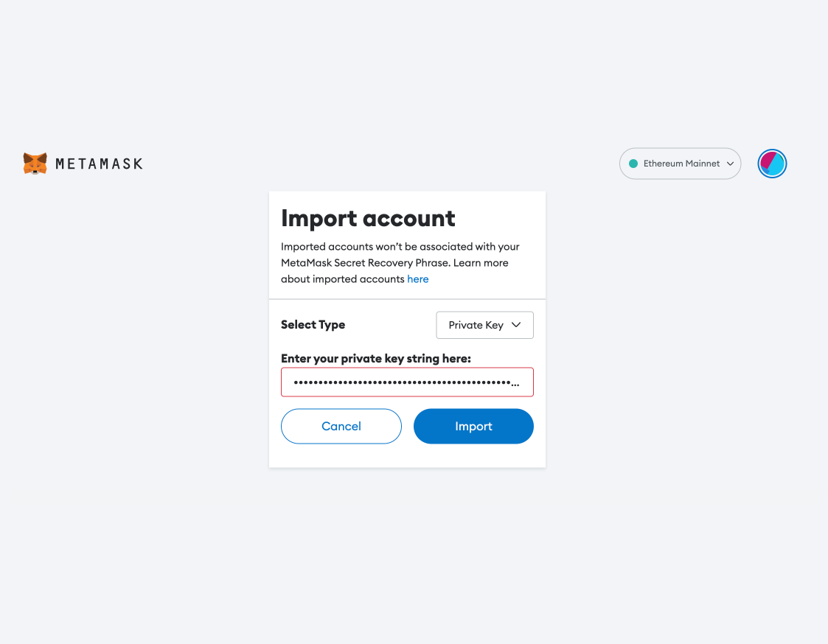Screen dimensions: 828x644
Task: Expand the Ethereum Mainnet network selector
Action: 680,164
